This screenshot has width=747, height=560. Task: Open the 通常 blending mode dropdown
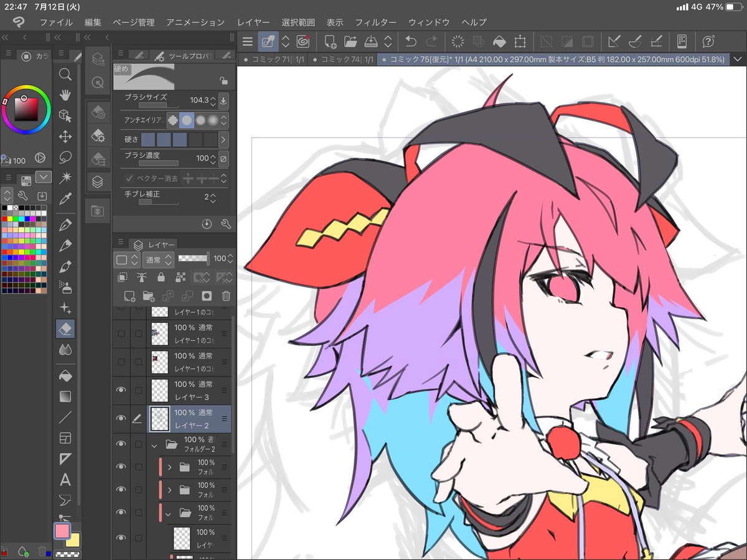point(158,259)
